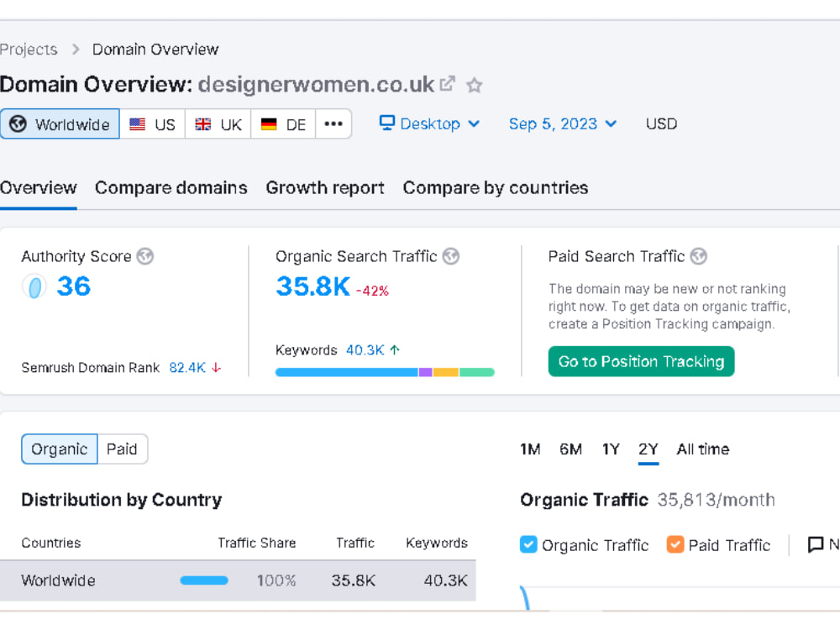Viewport: 840px width, 630px height.
Task: Switch to Overview tab
Action: pos(39,187)
